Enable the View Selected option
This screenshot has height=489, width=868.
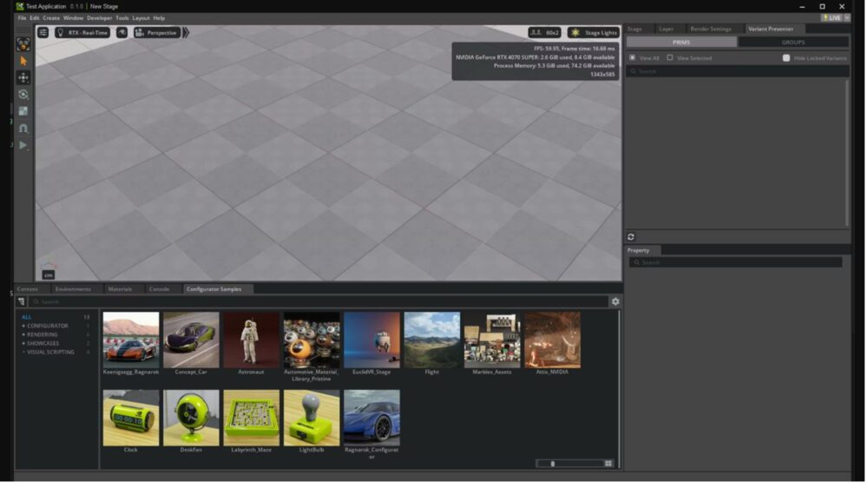pos(669,58)
